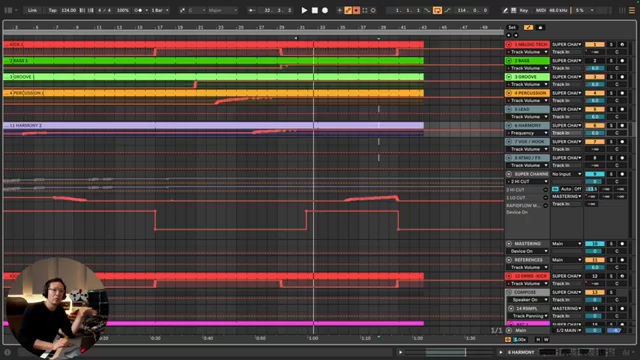Toggle computer MIDI keyboard icon
This screenshot has height=360, width=640.
click(x=513, y=10)
